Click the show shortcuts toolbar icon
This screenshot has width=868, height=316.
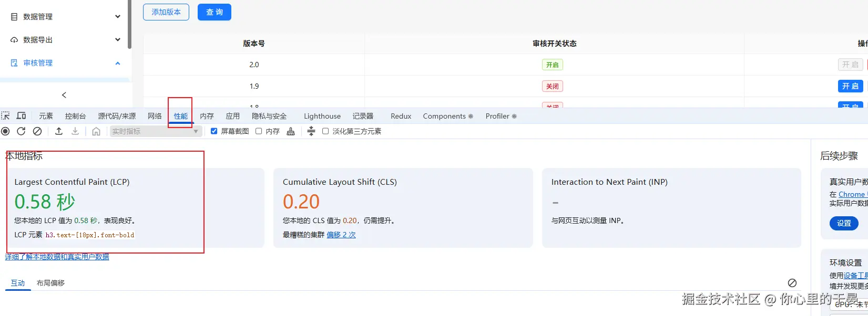[x=311, y=131]
